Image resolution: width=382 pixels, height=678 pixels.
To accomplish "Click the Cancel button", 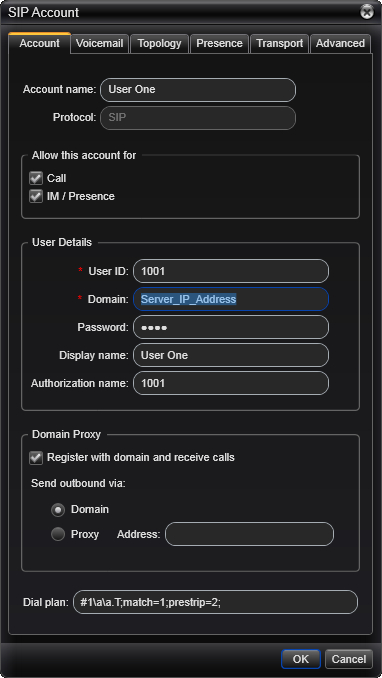I will pyautogui.click(x=349, y=659).
